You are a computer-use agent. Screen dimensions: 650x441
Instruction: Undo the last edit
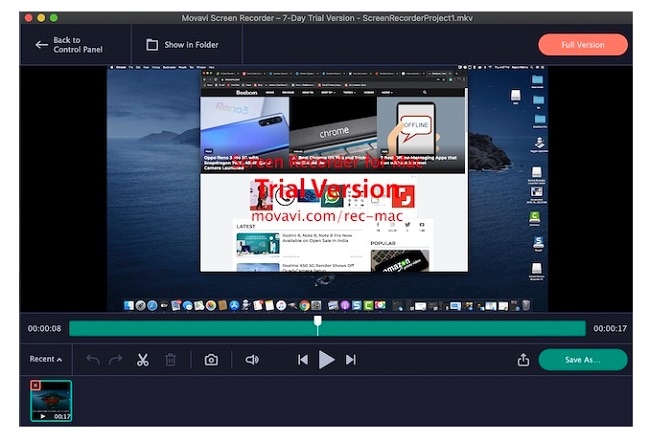coord(93,360)
